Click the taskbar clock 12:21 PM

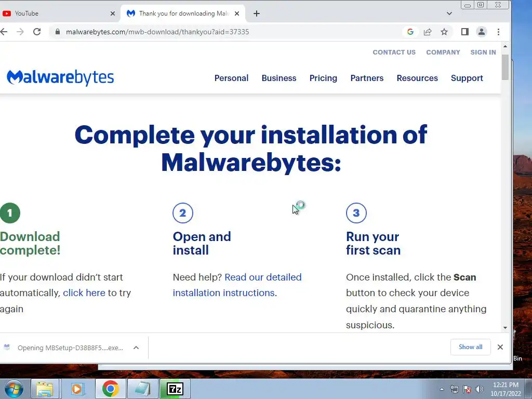pyautogui.click(x=506, y=389)
